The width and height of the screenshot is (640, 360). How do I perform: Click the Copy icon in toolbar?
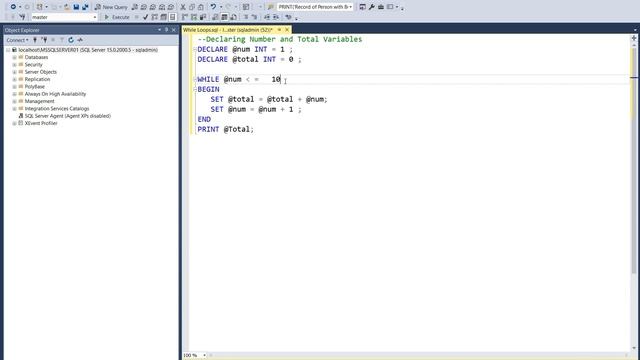pyautogui.click(x=192, y=7)
